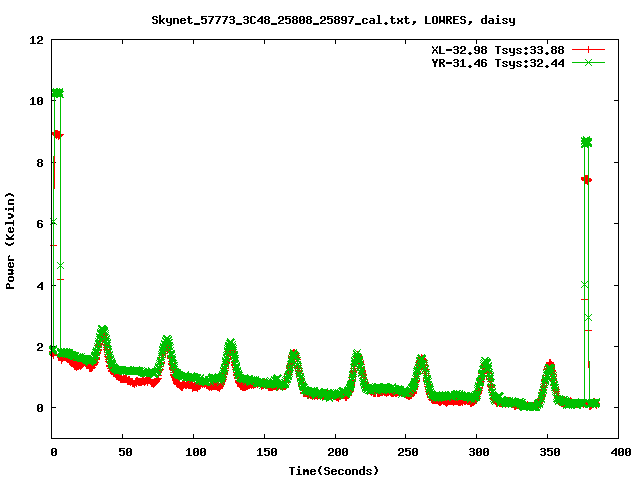The width and height of the screenshot is (640, 480).
Task: Click the Time(Seconds) x-axis label
Action: pyautogui.click(x=335, y=470)
